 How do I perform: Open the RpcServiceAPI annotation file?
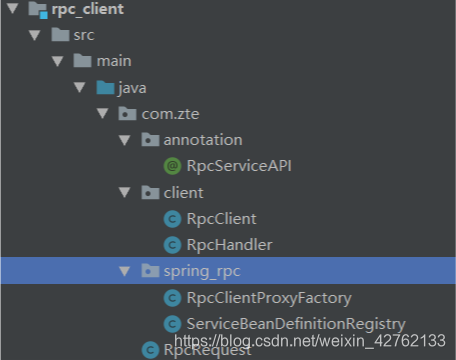[x=239, y=166]
